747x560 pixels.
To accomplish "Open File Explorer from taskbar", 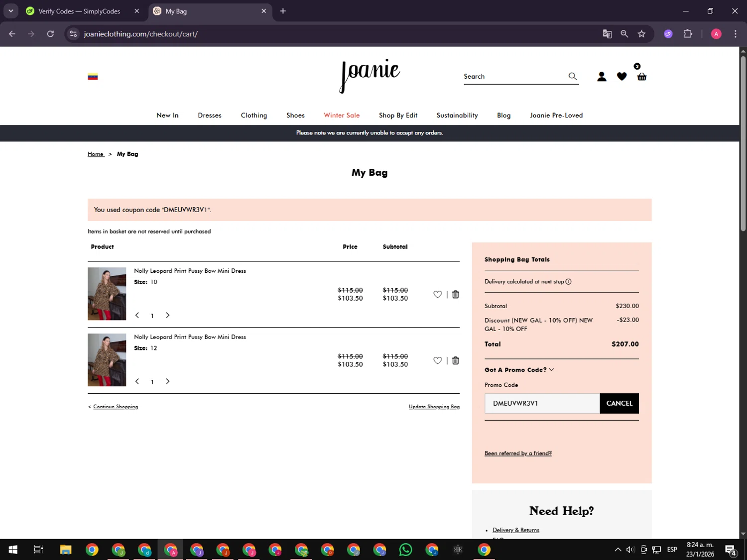I will [x=66, y=550].
